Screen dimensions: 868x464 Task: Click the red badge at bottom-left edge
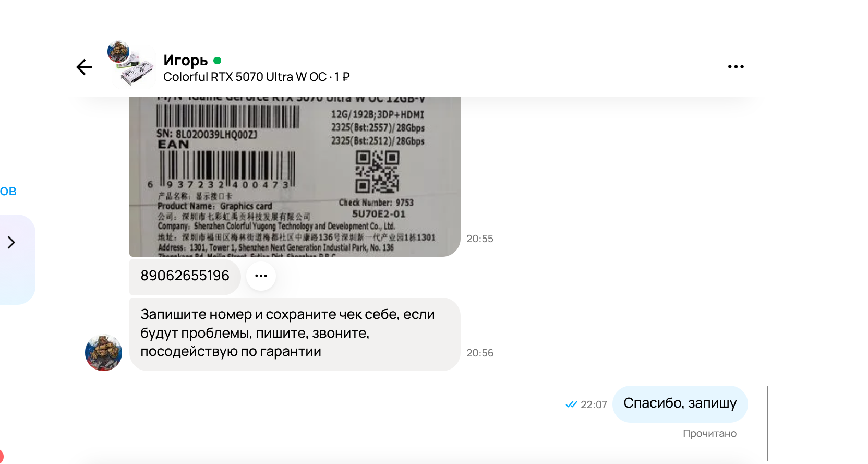coord(1,457)
